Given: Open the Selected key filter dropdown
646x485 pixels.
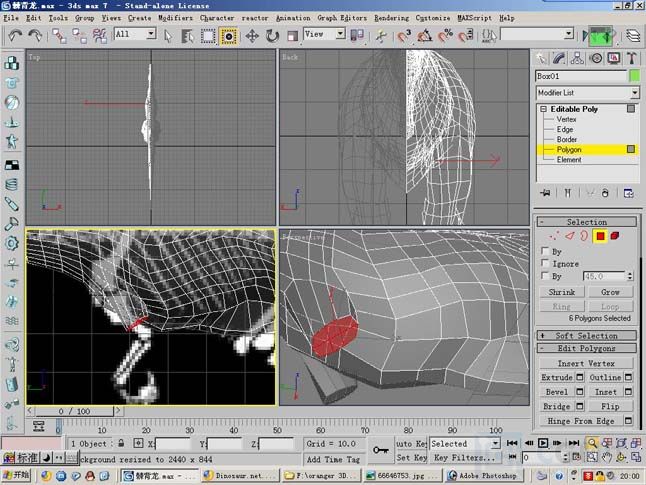Looking at the screenshot, I should tap(464, 443).
